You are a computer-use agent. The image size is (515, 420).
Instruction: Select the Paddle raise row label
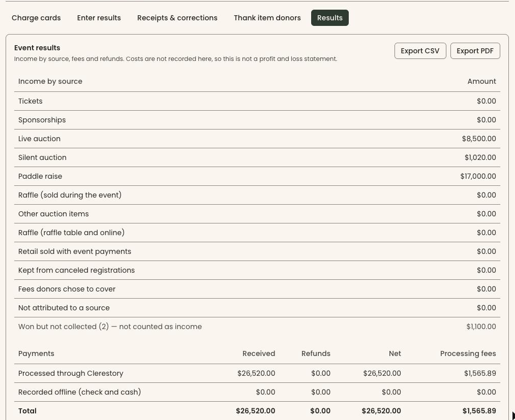[40, 176]
